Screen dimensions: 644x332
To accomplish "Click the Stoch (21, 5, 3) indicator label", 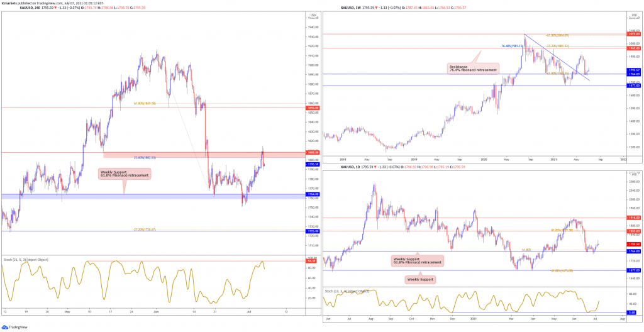I will coord(26,260).
